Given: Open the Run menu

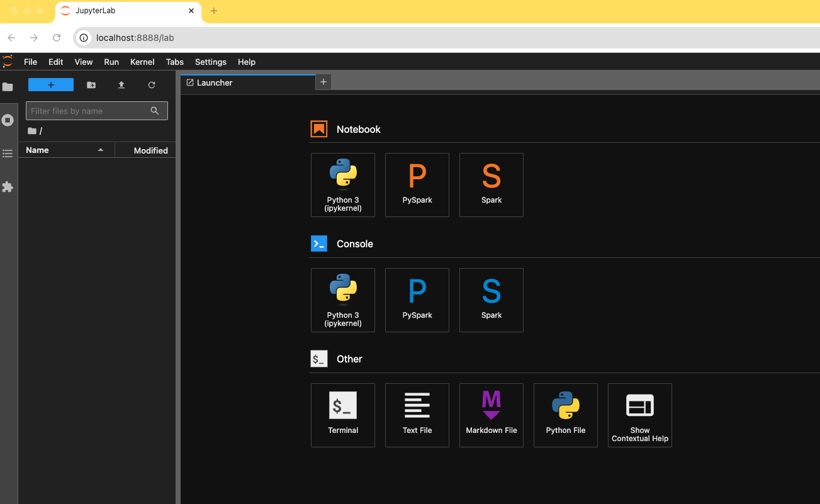Looking at the screenshot, I should (x=111, y=62).
